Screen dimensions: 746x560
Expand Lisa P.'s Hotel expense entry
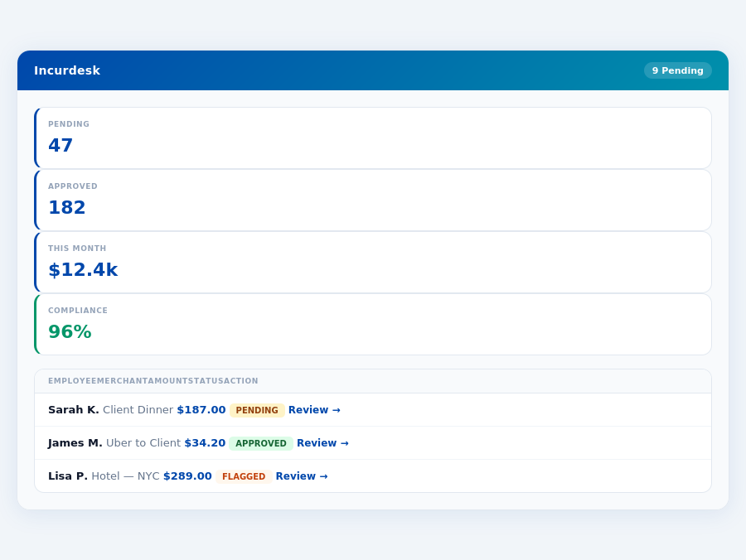pyautogui.click(x=373, y=476)
